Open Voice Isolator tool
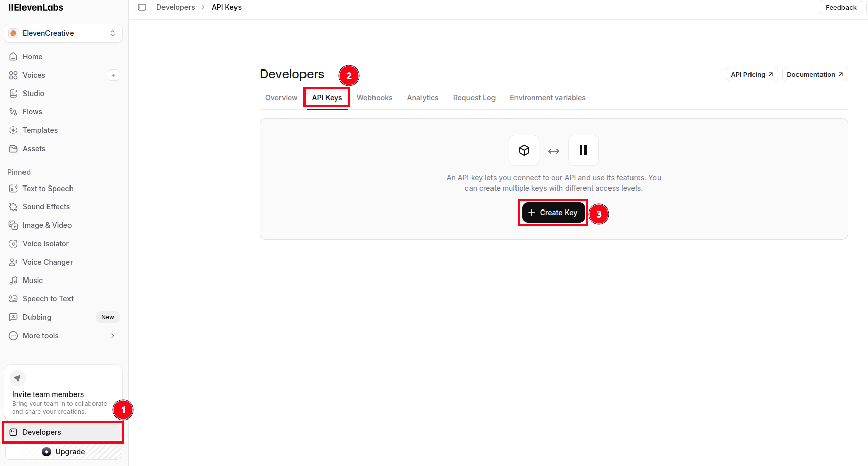 coord(63,244)
